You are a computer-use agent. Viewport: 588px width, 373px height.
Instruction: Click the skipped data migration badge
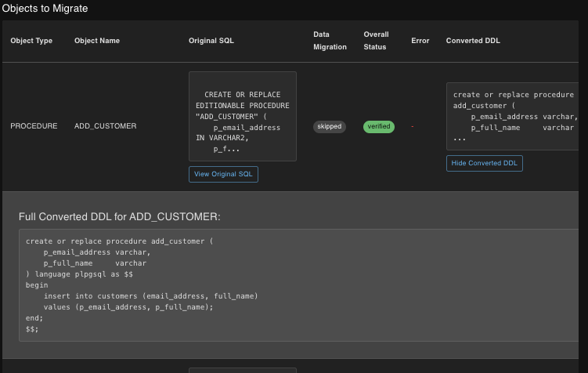click(x=330, y=126)
